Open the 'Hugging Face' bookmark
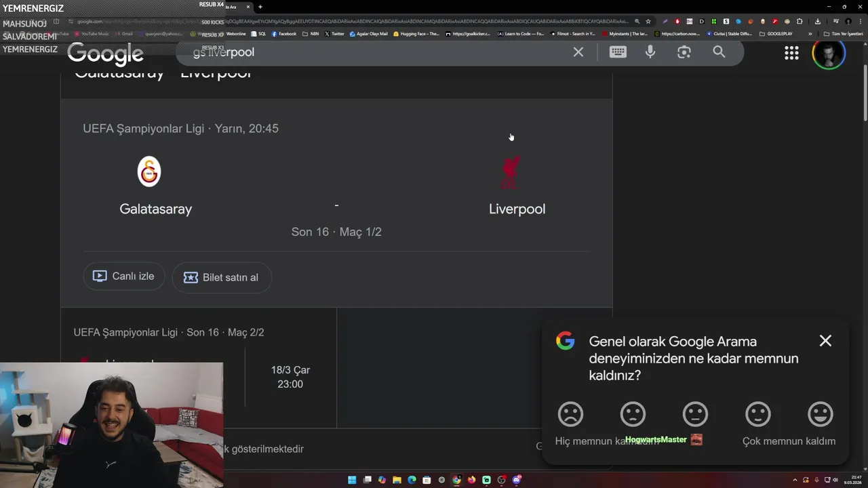The image size is (868, 488). pyautogui.click(x=416, y=34)
